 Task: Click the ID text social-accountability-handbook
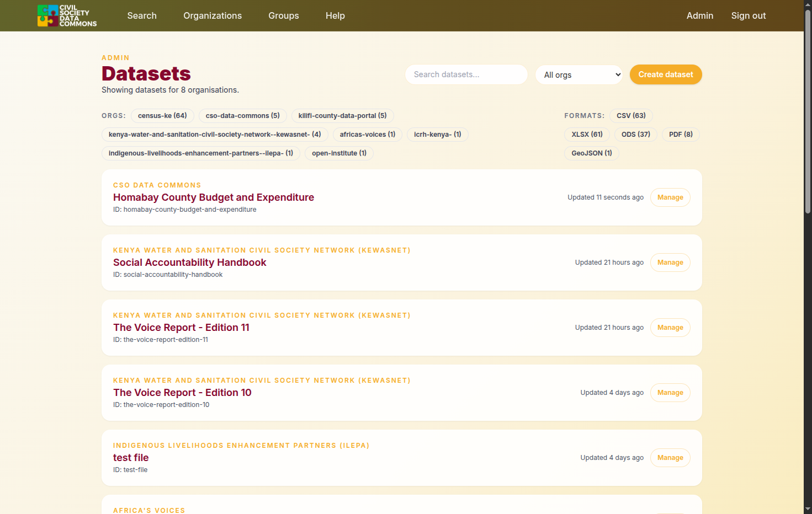pos(173,275)
